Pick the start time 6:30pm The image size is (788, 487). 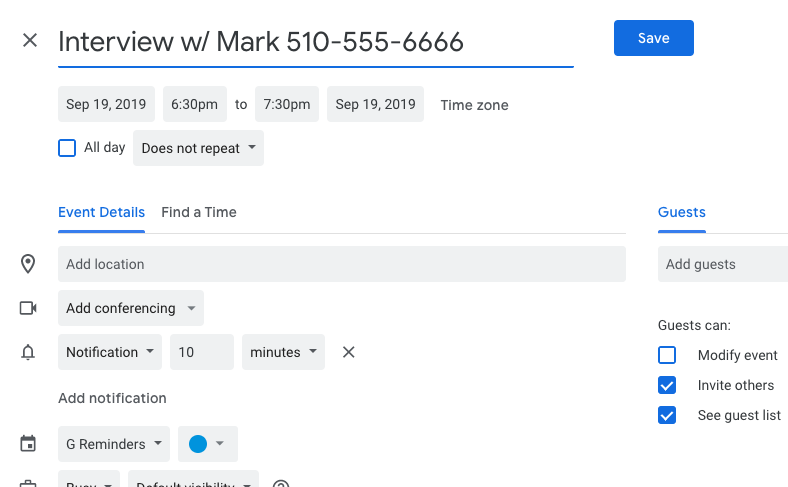pos(195,104)
